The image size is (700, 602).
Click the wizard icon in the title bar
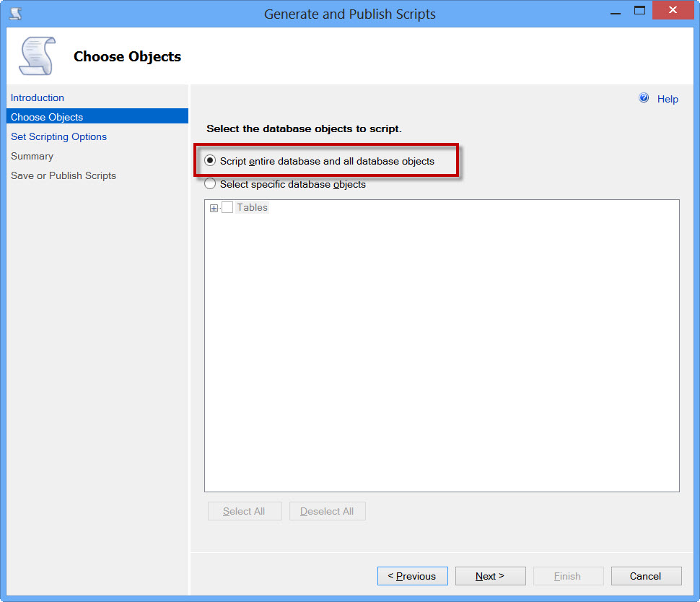(15, 13)
